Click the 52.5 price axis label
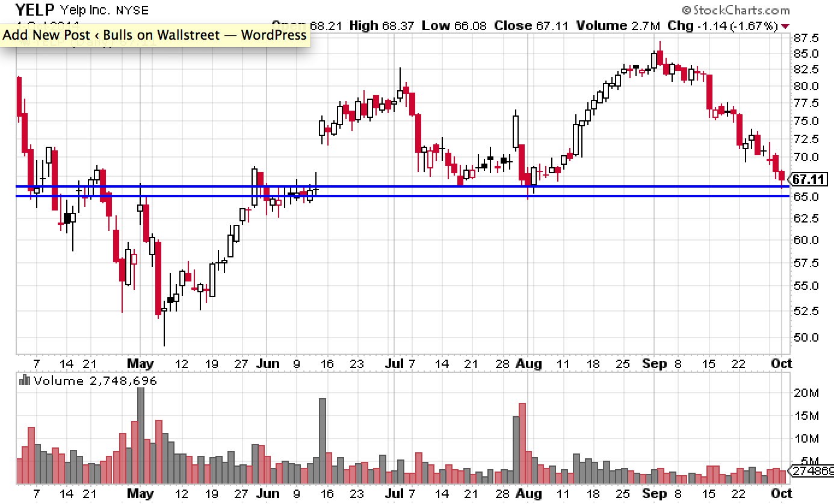Image resolution: width=834 pixels, height=504 pixels. [x=806, y=311]
